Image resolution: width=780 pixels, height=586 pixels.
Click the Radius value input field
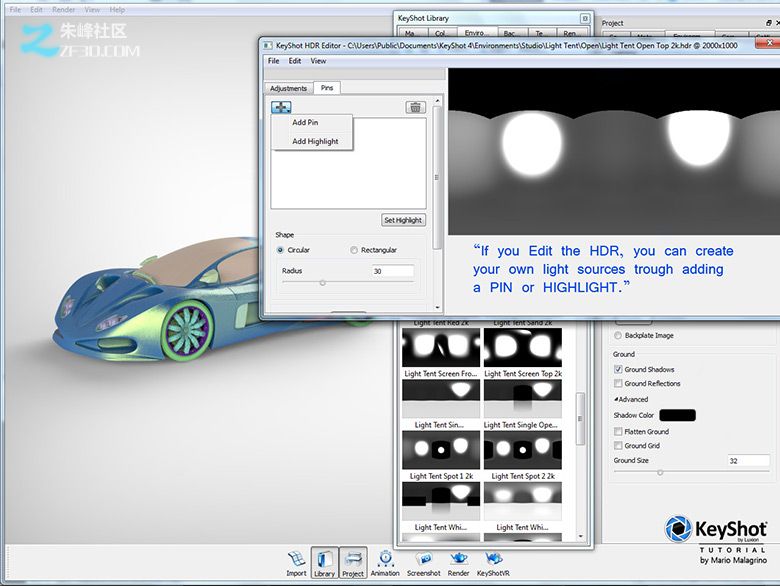coord(393,271)
